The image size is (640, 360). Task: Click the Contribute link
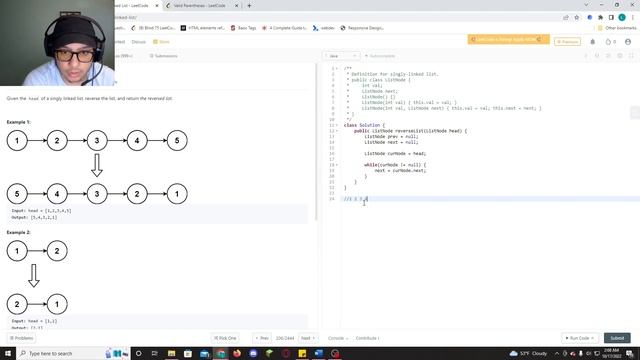367,338
